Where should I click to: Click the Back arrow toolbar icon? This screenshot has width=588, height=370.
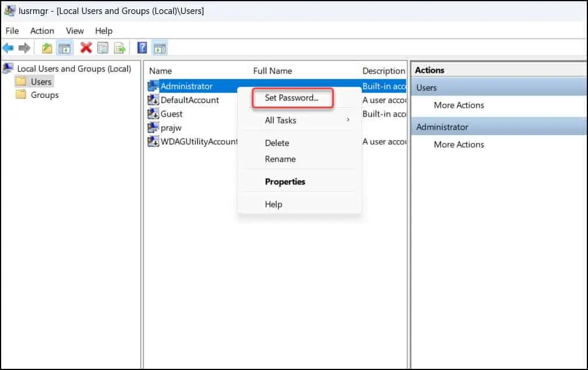tap(8, 48)
